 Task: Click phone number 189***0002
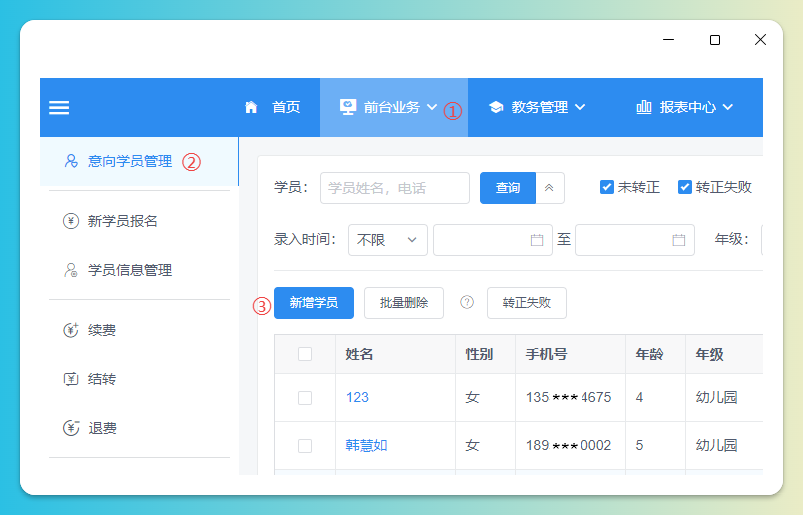point(568,445)
